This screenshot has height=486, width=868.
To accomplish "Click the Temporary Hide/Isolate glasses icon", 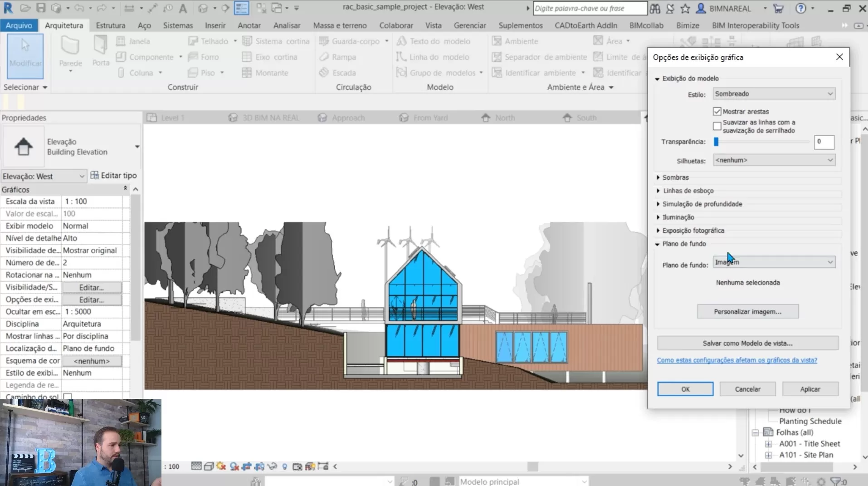I will (x=272, y=466).
